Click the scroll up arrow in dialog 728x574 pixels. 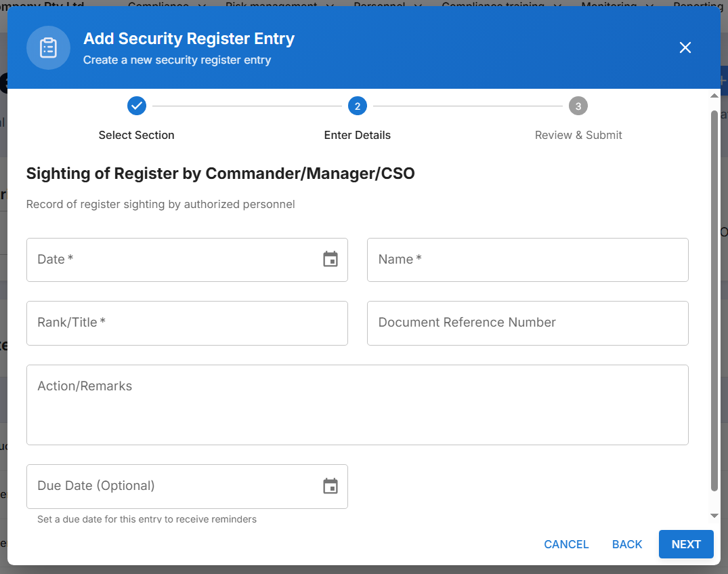[x=714, y=96]
